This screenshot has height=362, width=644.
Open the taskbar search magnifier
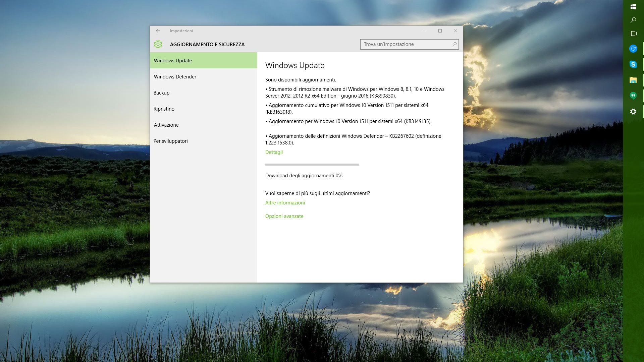coord(633,20)
